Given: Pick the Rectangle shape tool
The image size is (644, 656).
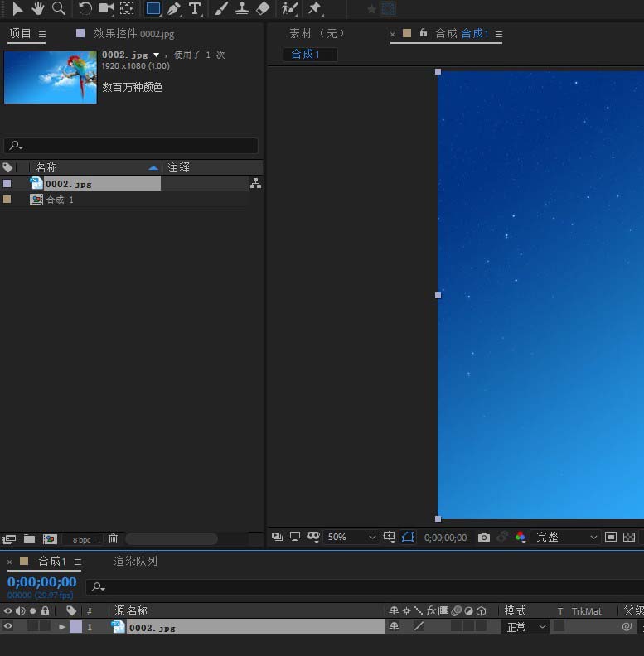Looking at the screenshot, I should pyautogui.click(x=153, y=8).
